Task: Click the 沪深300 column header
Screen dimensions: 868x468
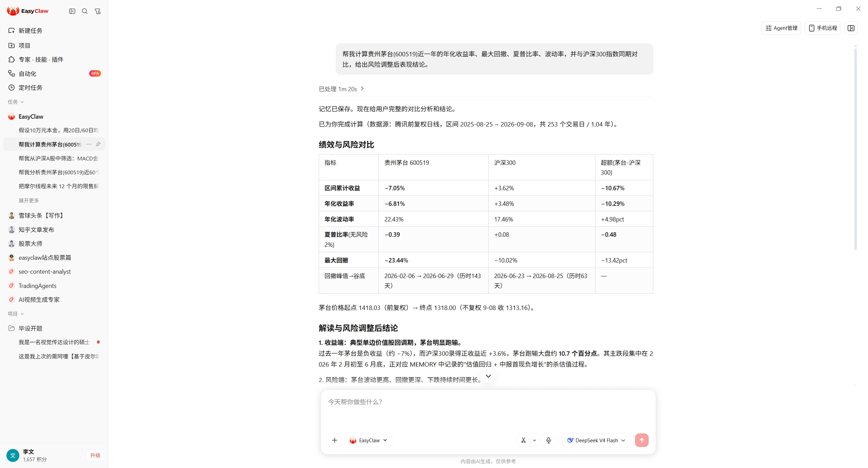Action: click(x=505, y=162)
